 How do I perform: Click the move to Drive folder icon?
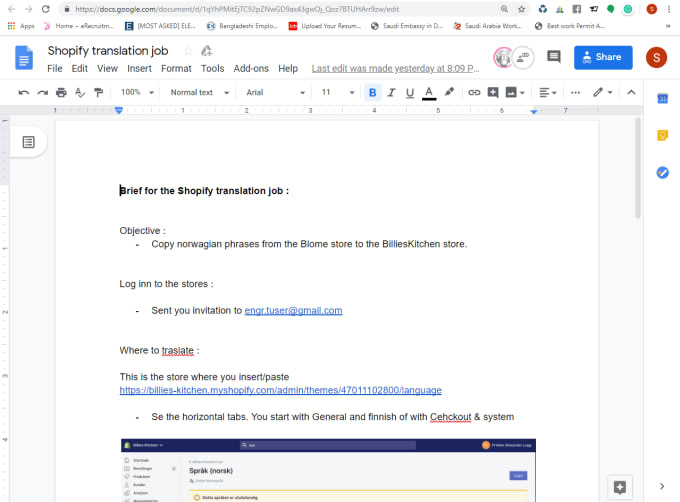coord(206,51)
